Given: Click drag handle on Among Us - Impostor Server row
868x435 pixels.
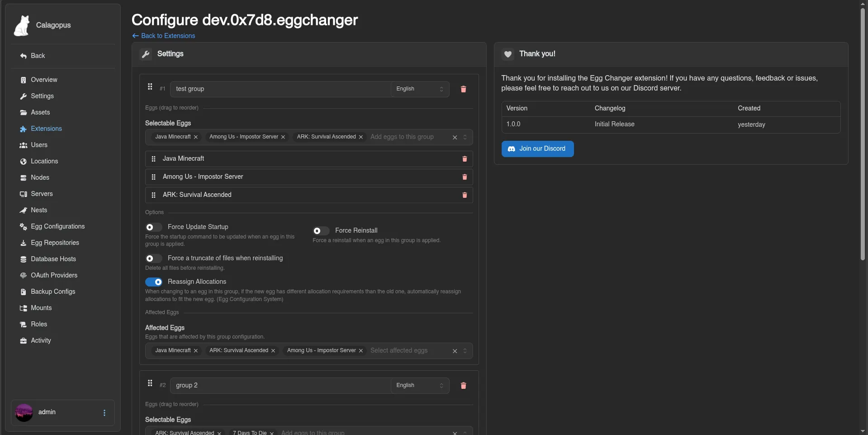Looking at the screenshot, I should click(x=153, y=177).
